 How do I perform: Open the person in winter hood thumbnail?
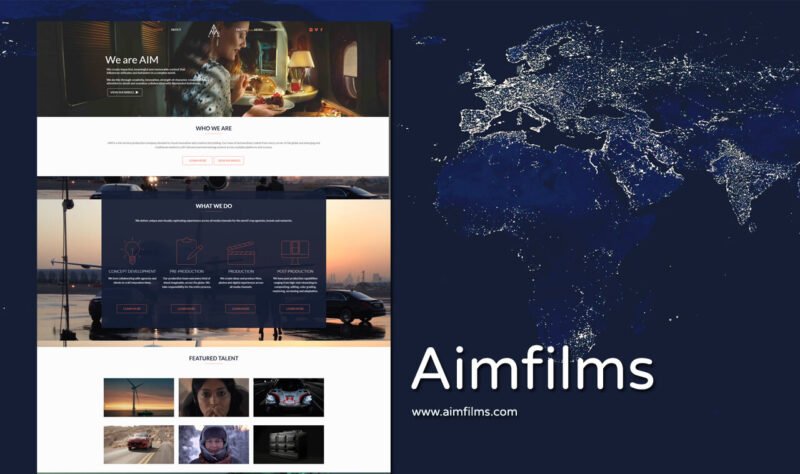[x=213, y=445]
